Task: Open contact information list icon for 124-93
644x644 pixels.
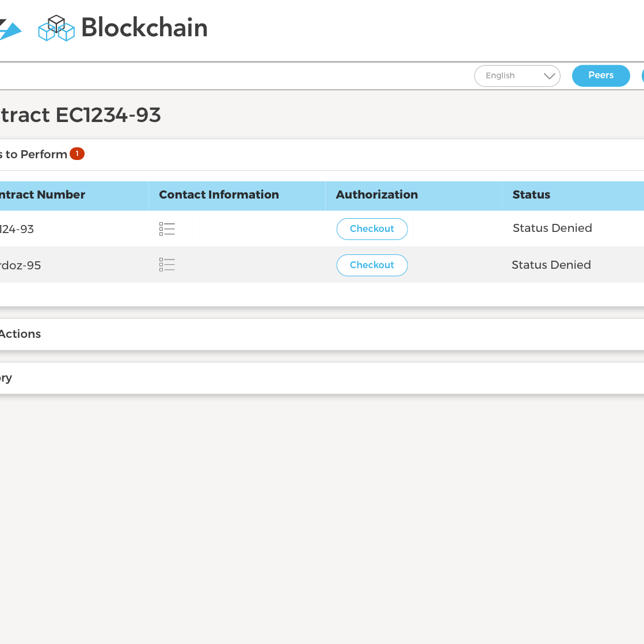Action: pos(167,229)
